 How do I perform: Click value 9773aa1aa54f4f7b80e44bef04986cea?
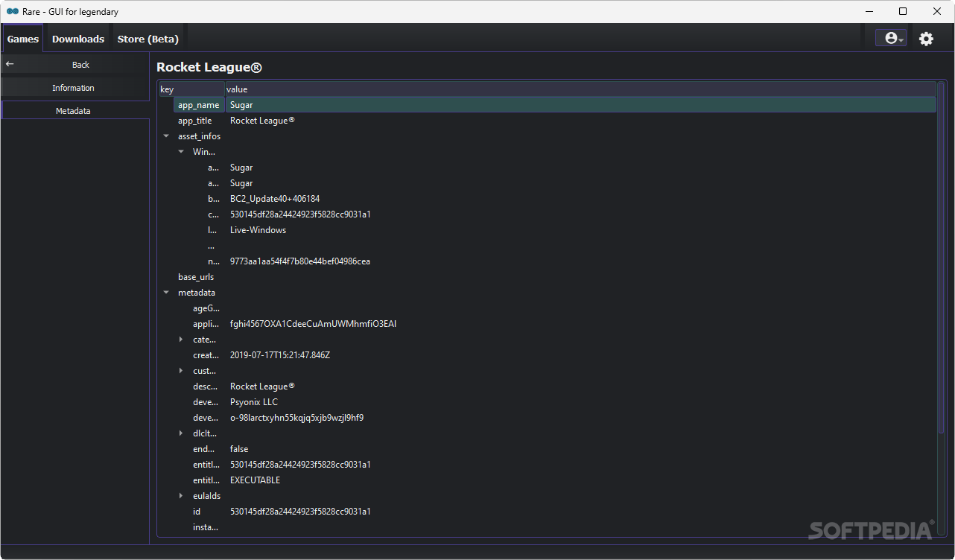point(300,261)
